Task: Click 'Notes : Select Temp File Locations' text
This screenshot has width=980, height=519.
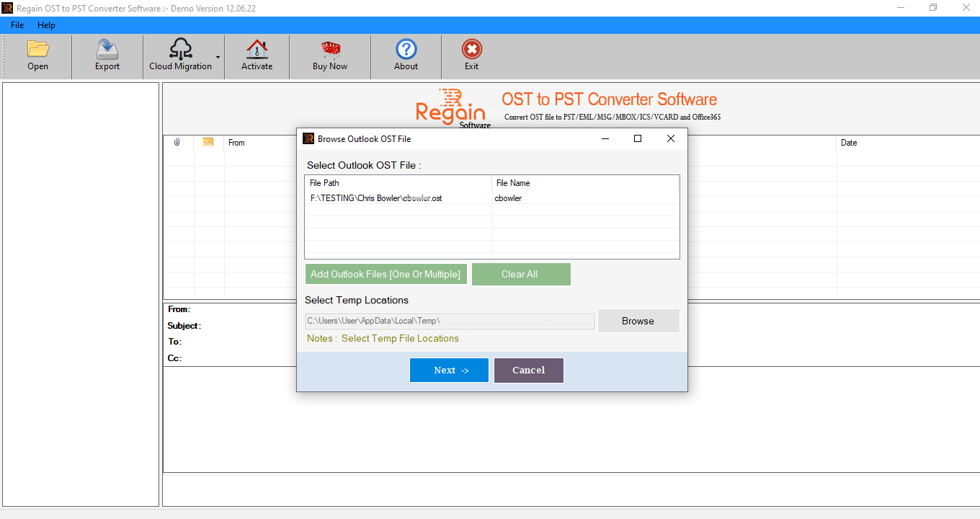Action: 383,338
